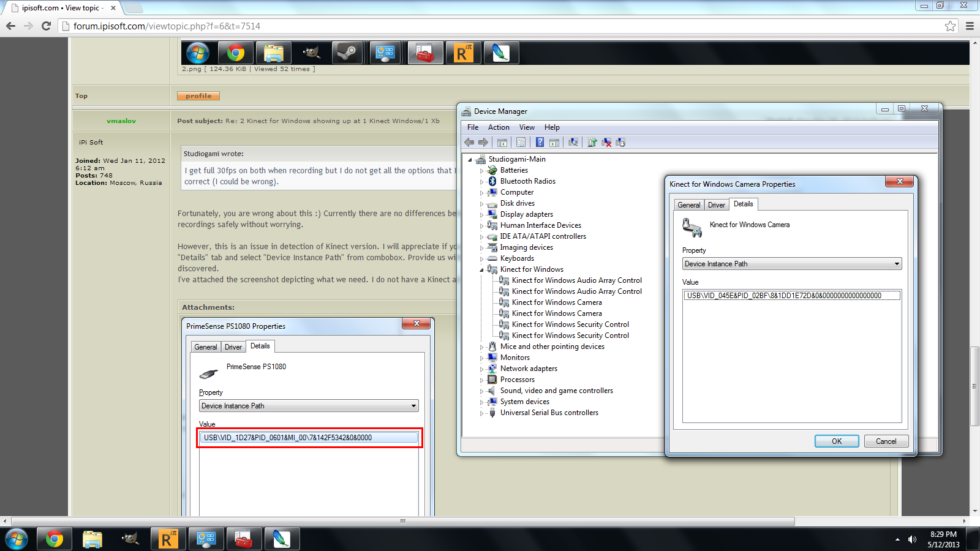
Task: Select System devices in the device tree
Action: (x=524, y=402)
